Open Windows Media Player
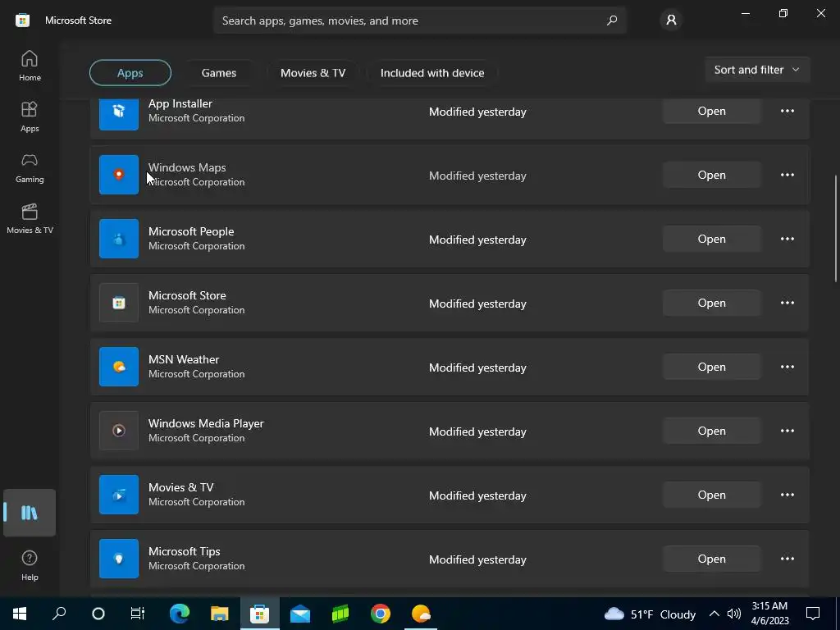 click(711, 431)
